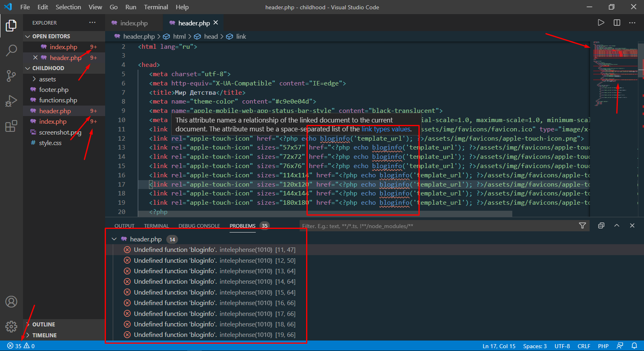The width and height of the screenshot is (644, 351).
Task: Click the problems filter text field
Action: (x=439, y=226)
